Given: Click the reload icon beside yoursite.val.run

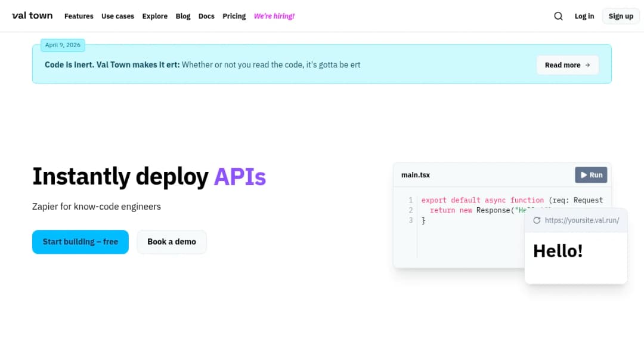Looking at the screenshot, I should tap(537, 220).
